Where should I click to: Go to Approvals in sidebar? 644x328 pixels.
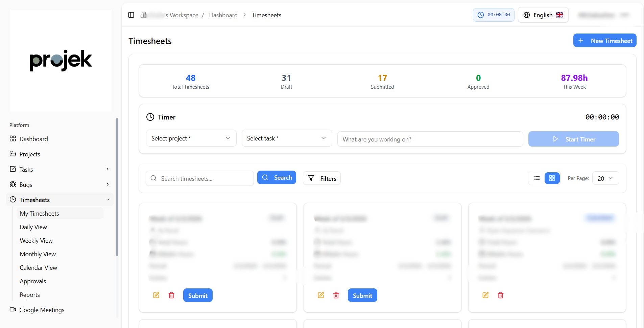point(33,281)
